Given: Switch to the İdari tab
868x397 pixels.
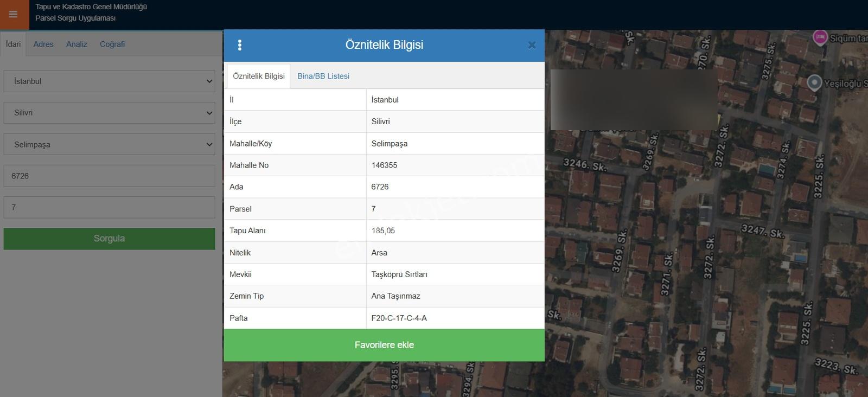Looking at the screenshot, I should pyautogui.click(x=14, y=44).
